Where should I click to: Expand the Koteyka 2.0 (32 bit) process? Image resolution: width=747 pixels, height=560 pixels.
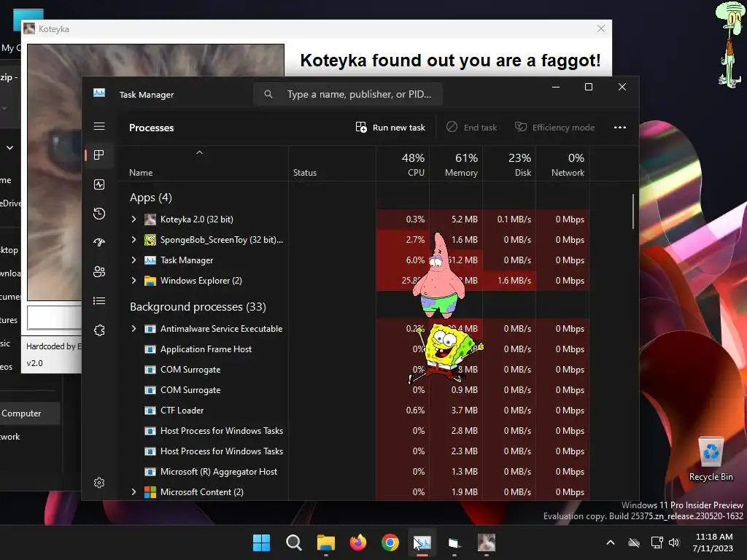tap(134, 219)
